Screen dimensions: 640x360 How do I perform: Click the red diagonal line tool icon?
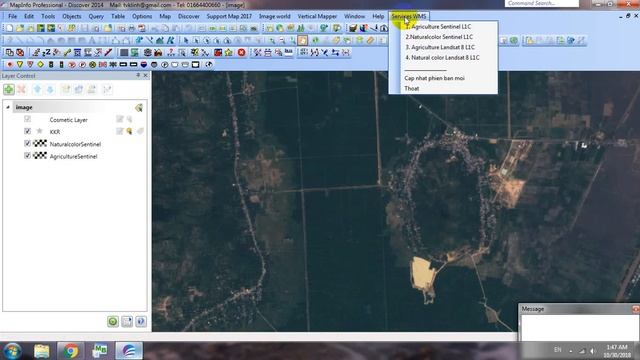(108, 52)
